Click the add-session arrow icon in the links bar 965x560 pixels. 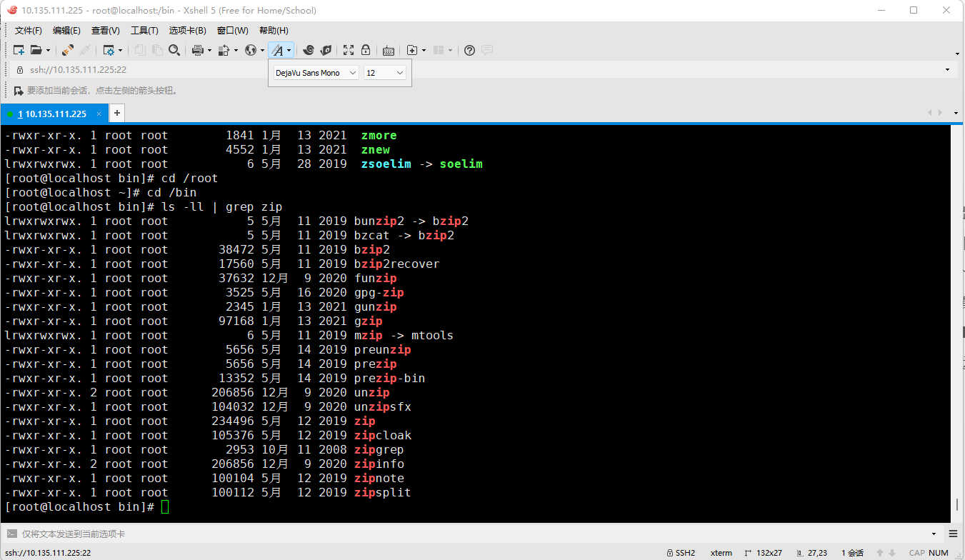tap(19, 91)
